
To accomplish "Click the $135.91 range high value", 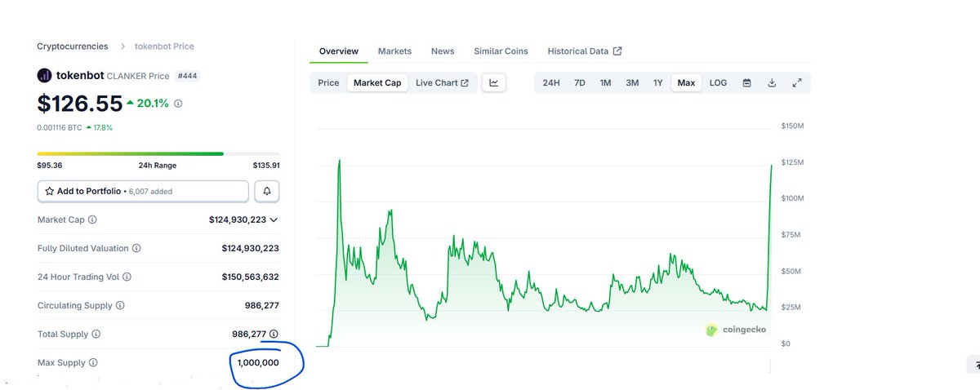I will tap(265, 165).
